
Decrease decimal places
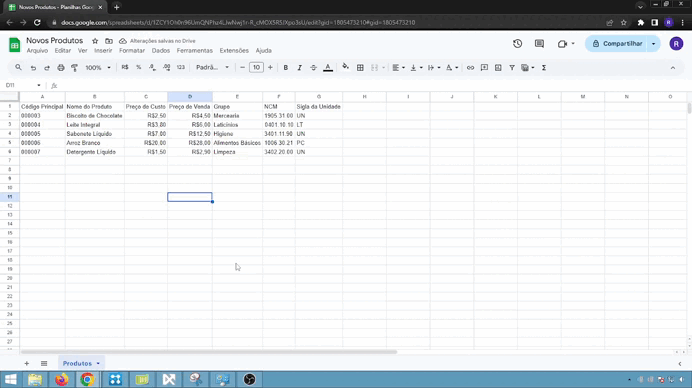point(152,68)
